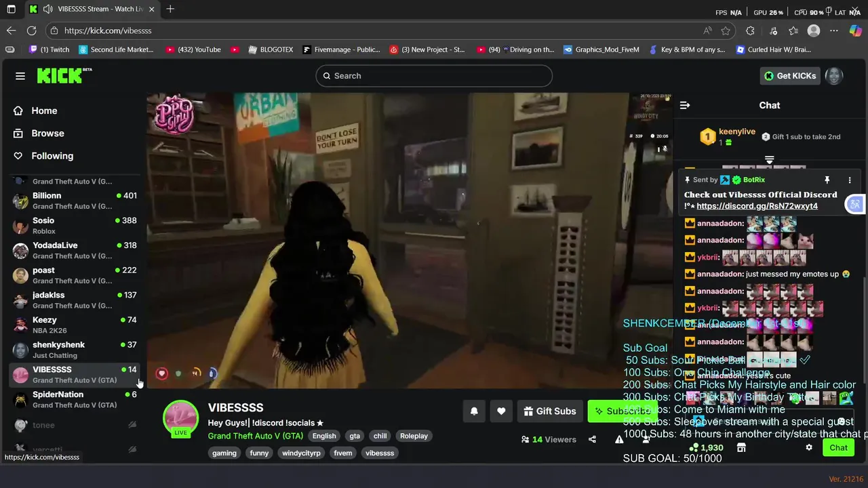The height and width of the screenshot is (488, 868).
Task: Open the Kick hamburger sidebar menu
Action: pyautogui.click(x=20, y=76)
